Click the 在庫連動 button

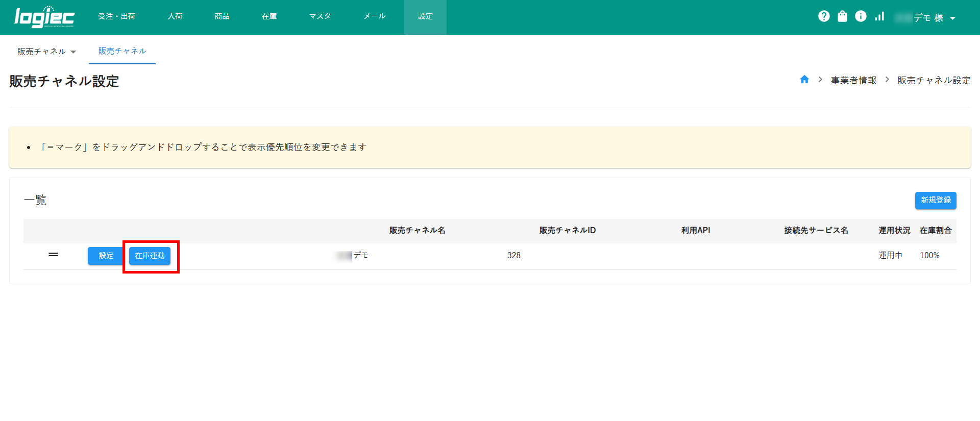click(150, 256)
